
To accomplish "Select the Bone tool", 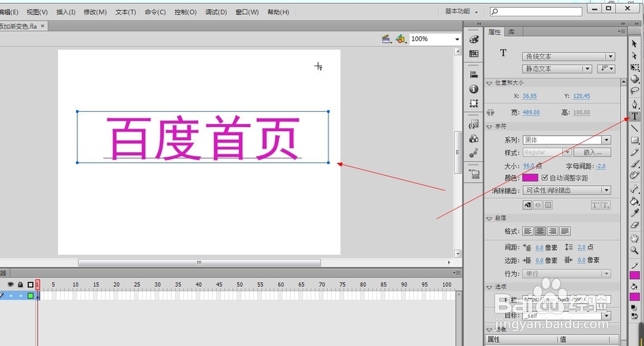I will [x=634, y=189].
